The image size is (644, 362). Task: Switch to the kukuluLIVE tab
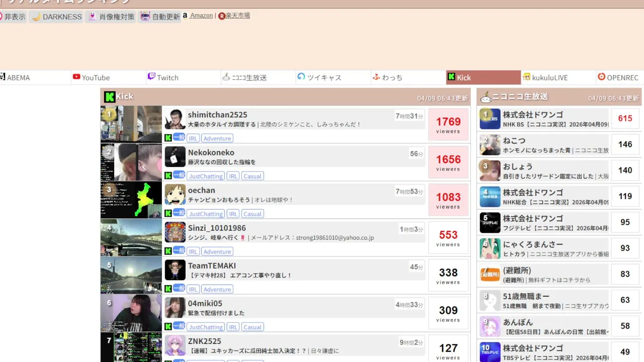point(558,77)
